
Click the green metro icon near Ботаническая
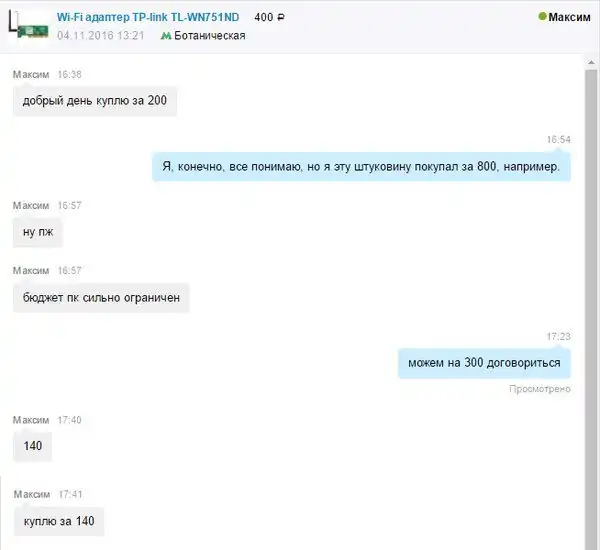click(x=166, y=36)
